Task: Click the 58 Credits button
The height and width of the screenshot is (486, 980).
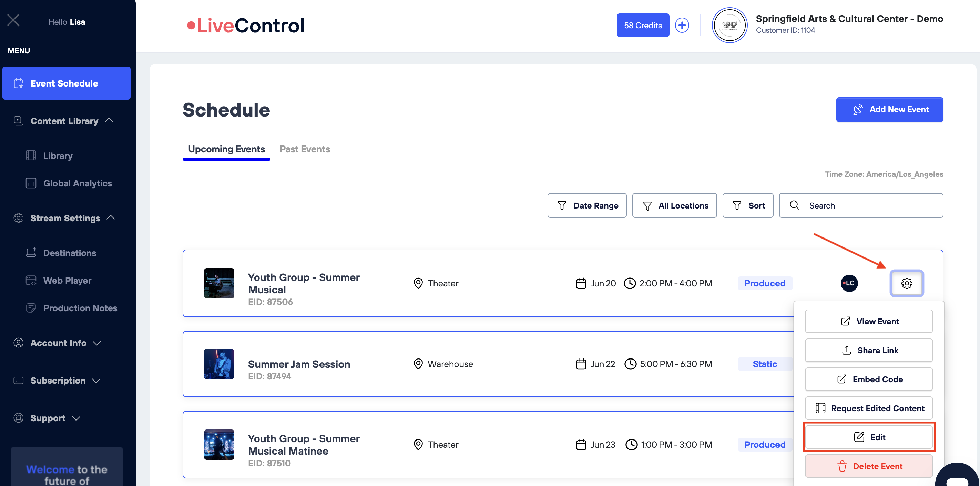Action: pos(643,26)
